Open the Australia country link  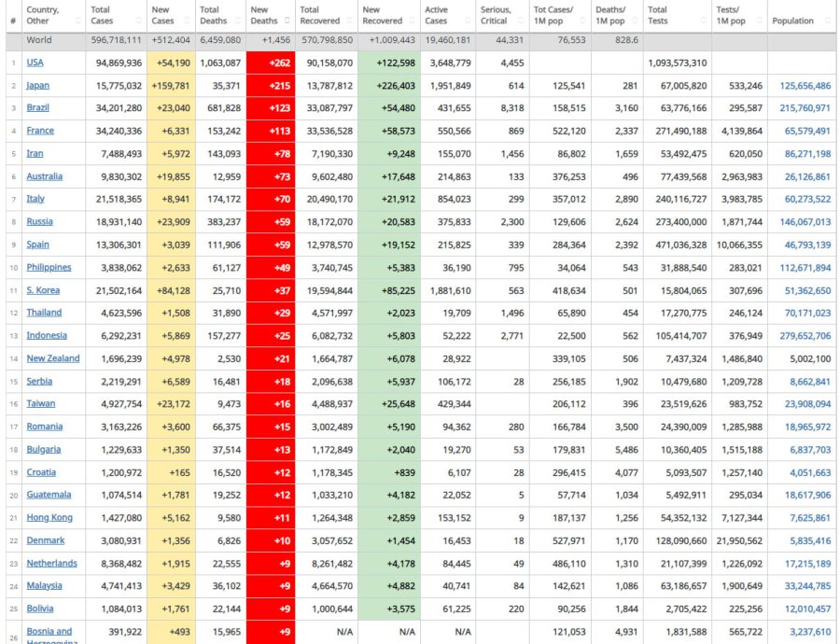(x=45, y=176)
